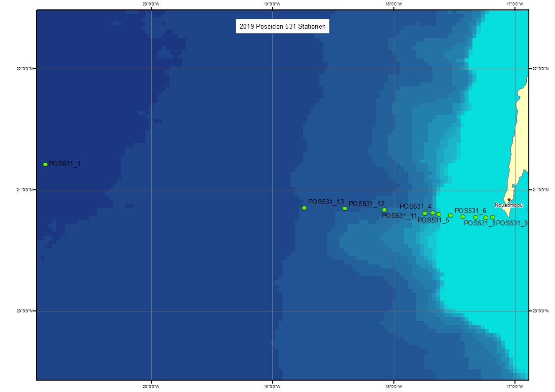Click the westernmost green station dot
555x392 pixels.
point(45,164)
